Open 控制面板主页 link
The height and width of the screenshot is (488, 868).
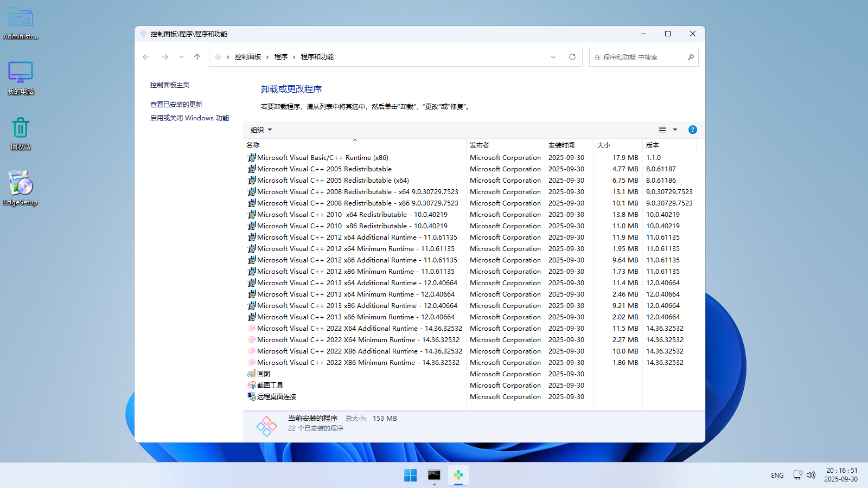170,85
